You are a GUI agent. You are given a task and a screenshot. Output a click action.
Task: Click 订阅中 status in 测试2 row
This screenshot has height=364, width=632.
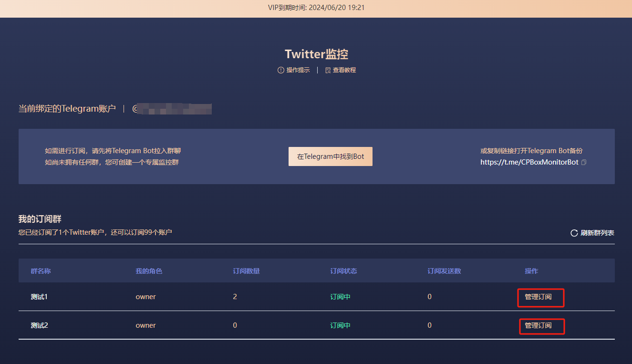click(341, 325)
